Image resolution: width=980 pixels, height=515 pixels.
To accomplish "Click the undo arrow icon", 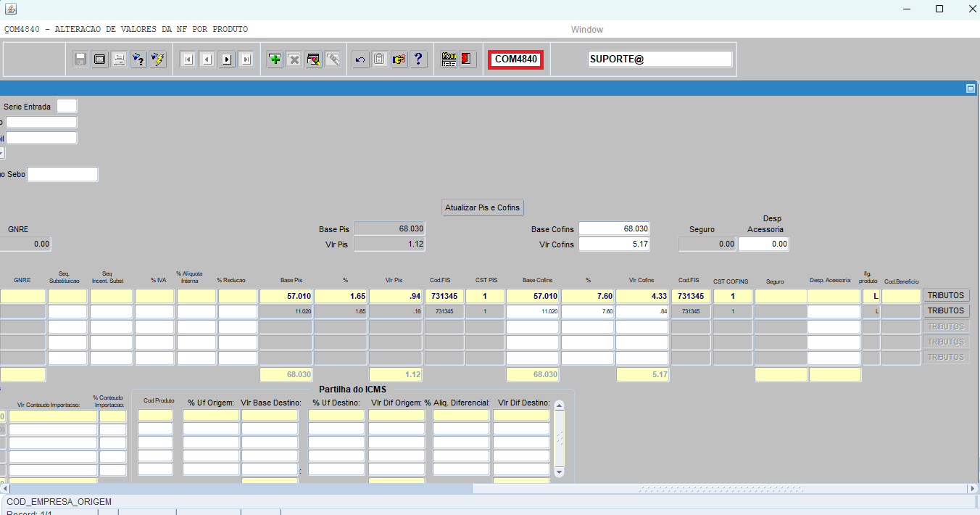I will pyautogui.click(x=360, y=59).
